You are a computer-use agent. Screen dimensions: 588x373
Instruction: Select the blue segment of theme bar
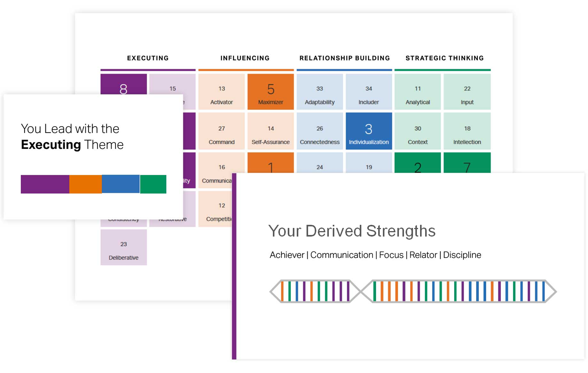coord(121,184)
